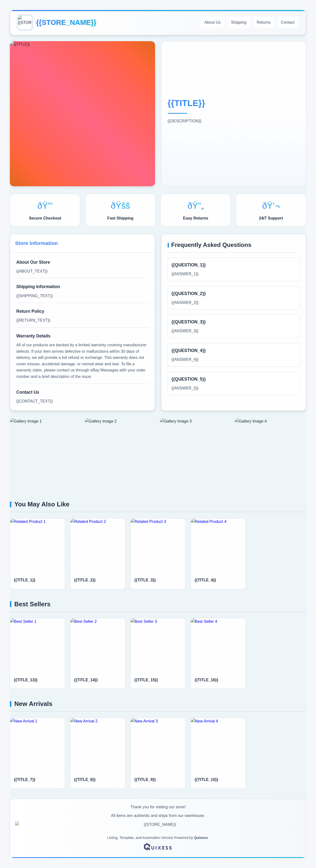Screen dimensions: 316x868
Task: Click the Quixess logo in footer
Action: [158, 847]
